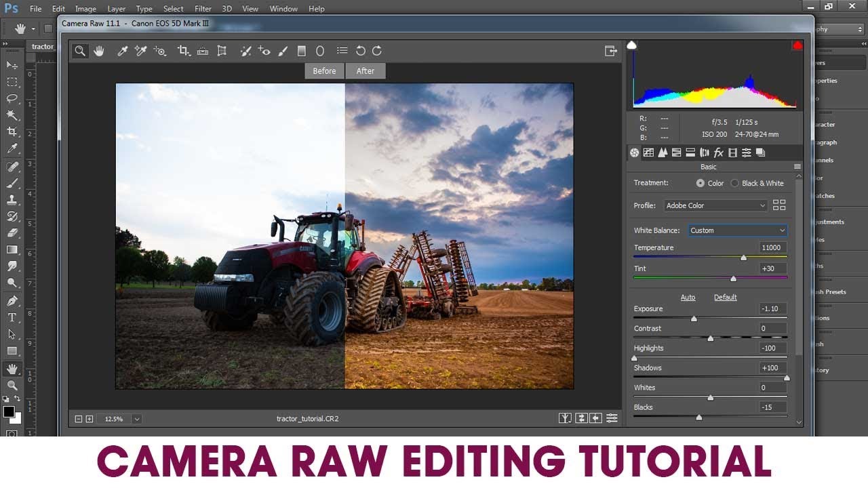Open the Profile dropdown showing Adobe Color
The image size is (868, 488).
(715, 205)
